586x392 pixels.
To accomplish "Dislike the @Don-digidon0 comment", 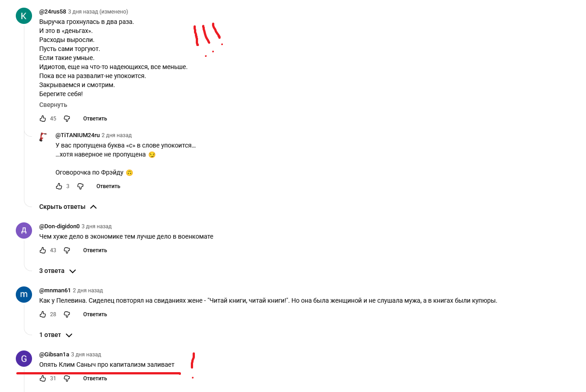I will click(x=67, y=250).
